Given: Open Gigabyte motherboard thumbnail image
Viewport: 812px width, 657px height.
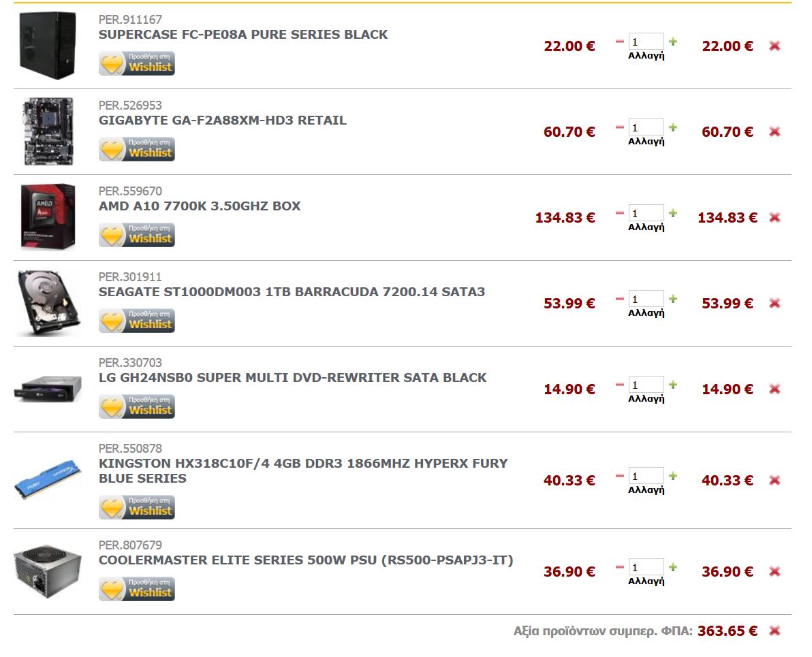Looking at the screenshot, I should pyautogui.click(x=48, y=131).
